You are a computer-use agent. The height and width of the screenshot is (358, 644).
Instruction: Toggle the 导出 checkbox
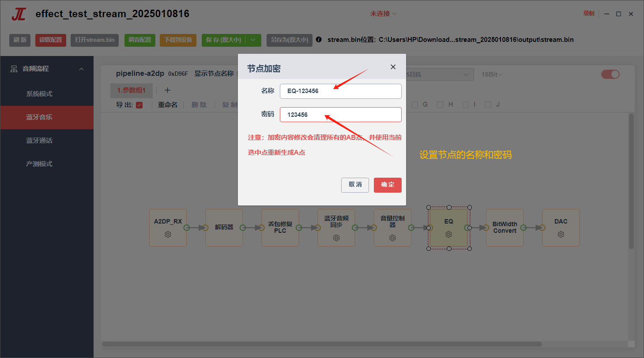click(x=139, y=105)
